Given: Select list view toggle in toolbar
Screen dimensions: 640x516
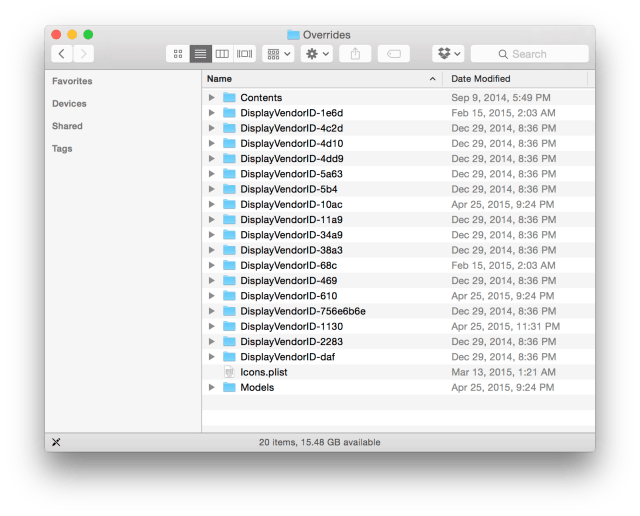Looking at the screenshot, I should point(200,54).
